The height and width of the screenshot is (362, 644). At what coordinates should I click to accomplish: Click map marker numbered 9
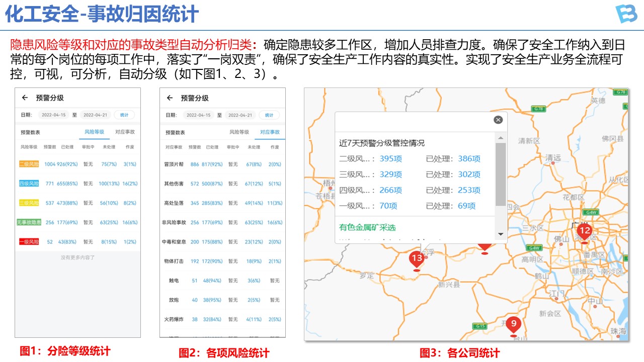[x=513, y=323]
